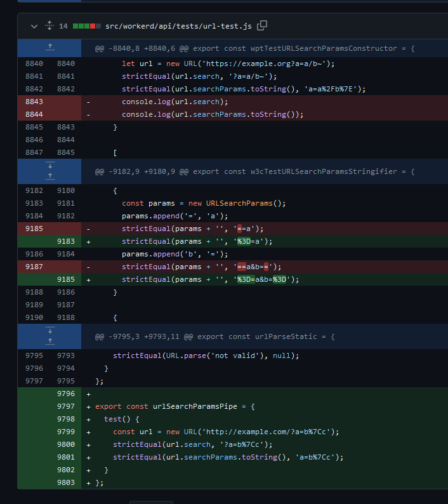448x504 pixels.
Task: Click old line number 8841
Action: click(34, 76)
